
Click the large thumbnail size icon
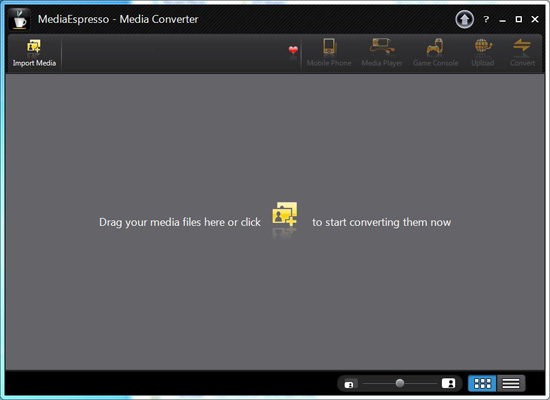[448, 383]
